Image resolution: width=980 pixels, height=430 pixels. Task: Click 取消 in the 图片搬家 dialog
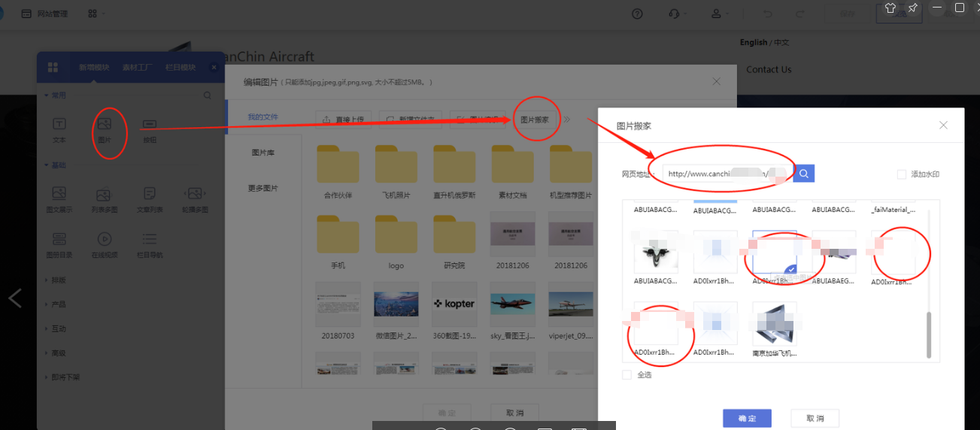(x=815, y=418)
